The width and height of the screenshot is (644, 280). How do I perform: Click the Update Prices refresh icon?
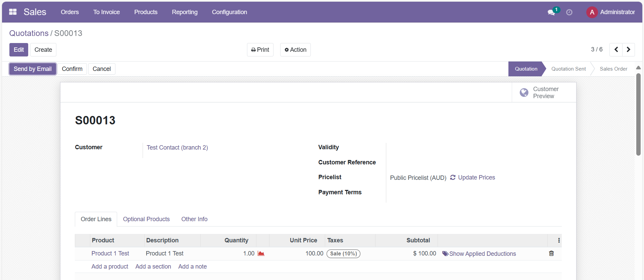(x=453, y=177)
